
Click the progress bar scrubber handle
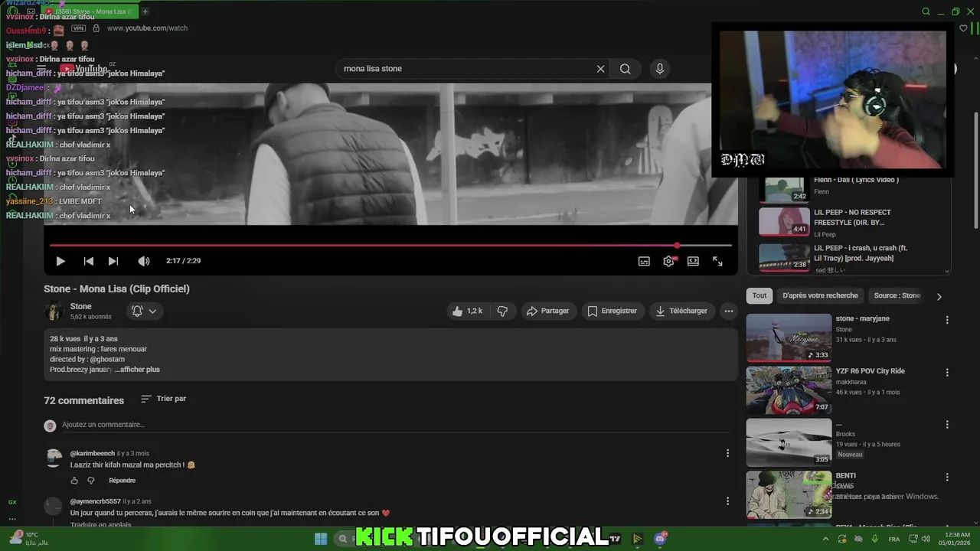pos(677,246)
